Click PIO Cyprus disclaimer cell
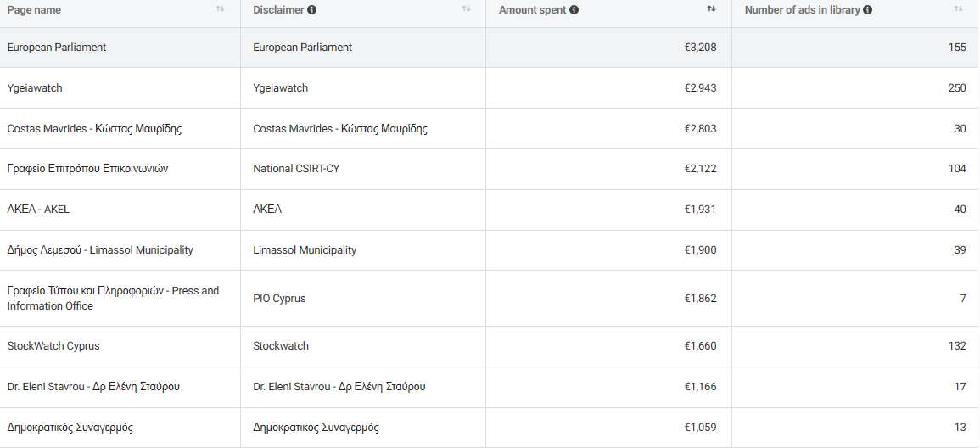The height and width of the screenshot is (448, 980). (363, 298)
